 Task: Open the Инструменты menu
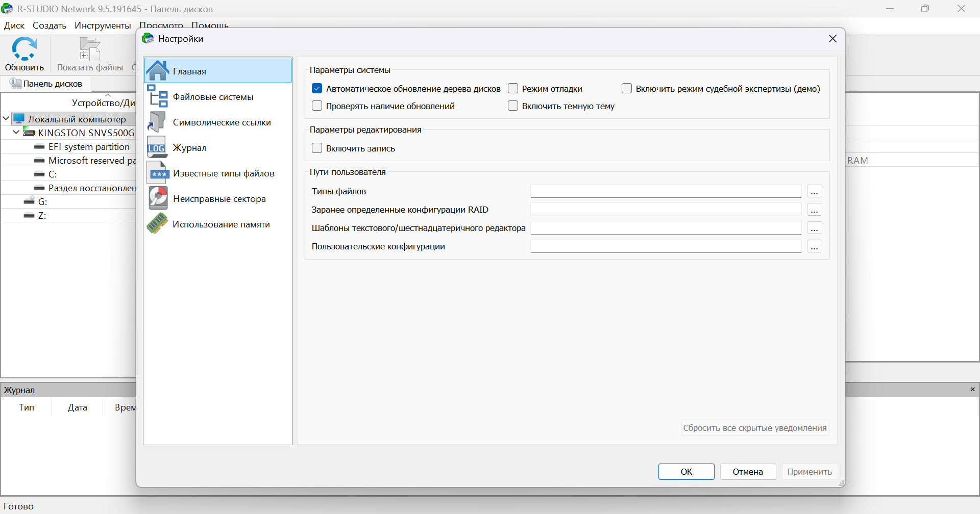coord(103,25)
